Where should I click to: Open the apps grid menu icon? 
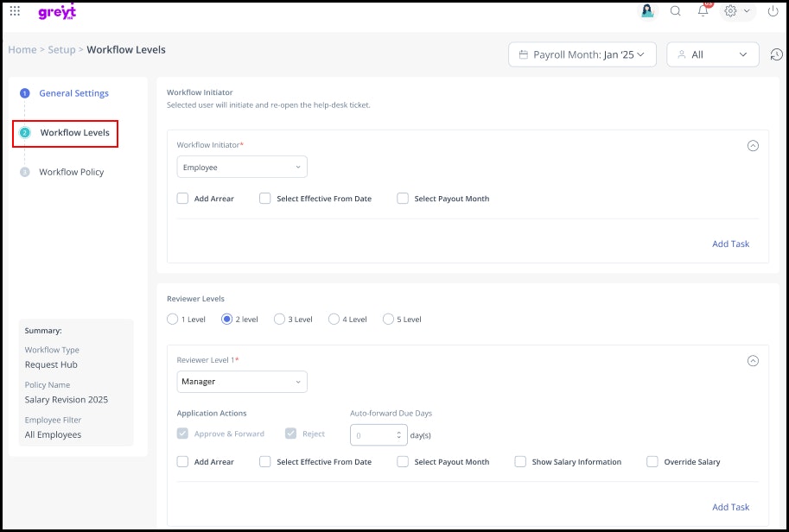click(15, 11)
